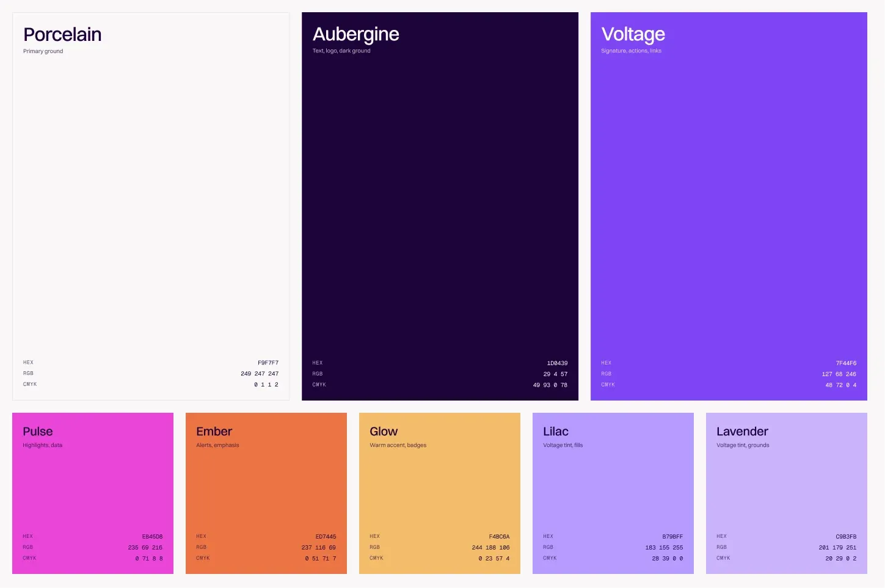Click CMYK value 0 23 57 4

point(494,559)
